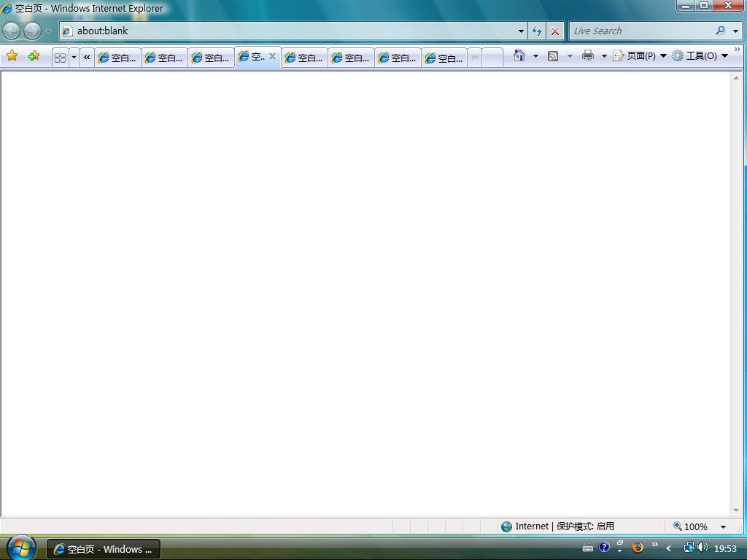Open the volume speaker icon in tray
Viewport: 747px width, 560px height.
click(702, 548)
